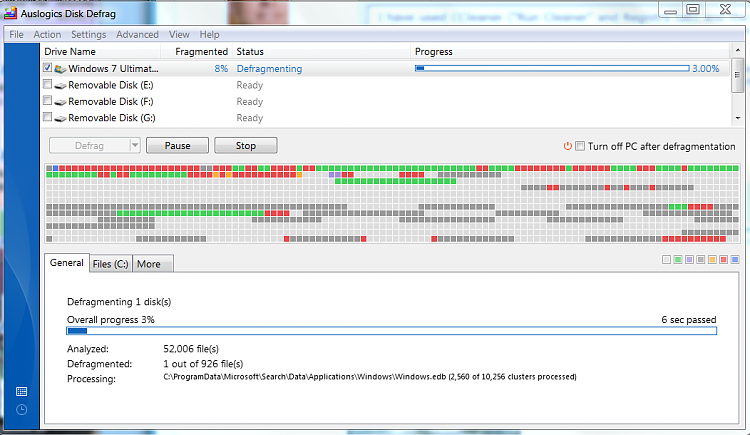Image resolution: width=750 pixels, height=435 pixels.
Task: Open the Advanced menu
Action: tap(137, 34)
